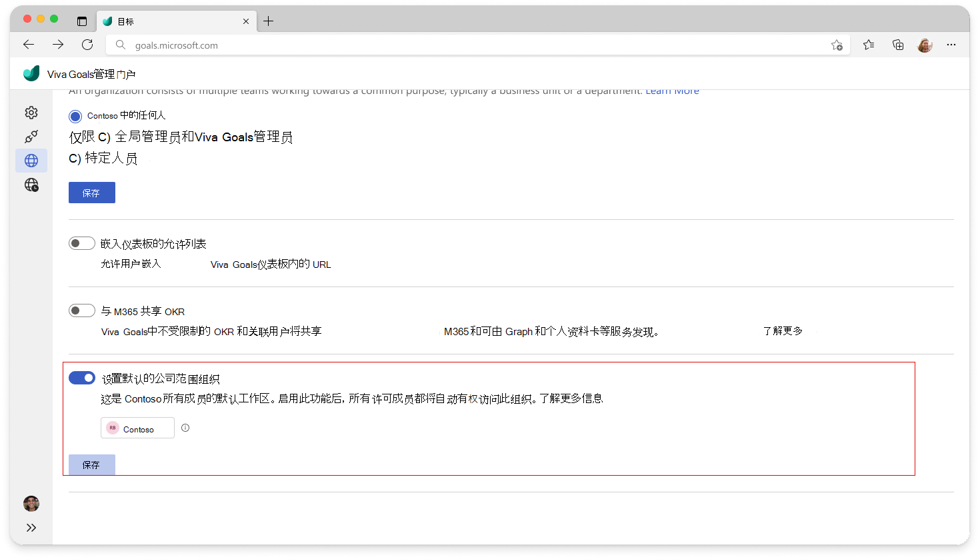Select the 目标 browser tab

(x=177, y=21)
